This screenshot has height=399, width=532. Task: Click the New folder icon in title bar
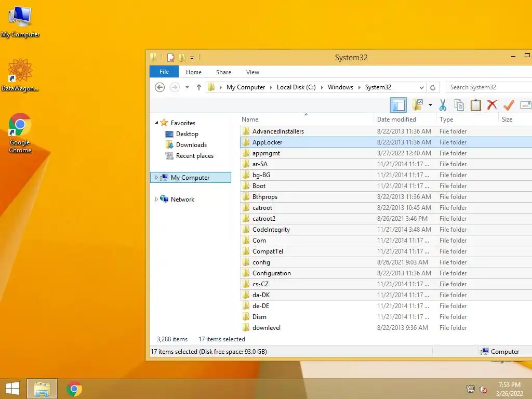(x=182, y=58)
